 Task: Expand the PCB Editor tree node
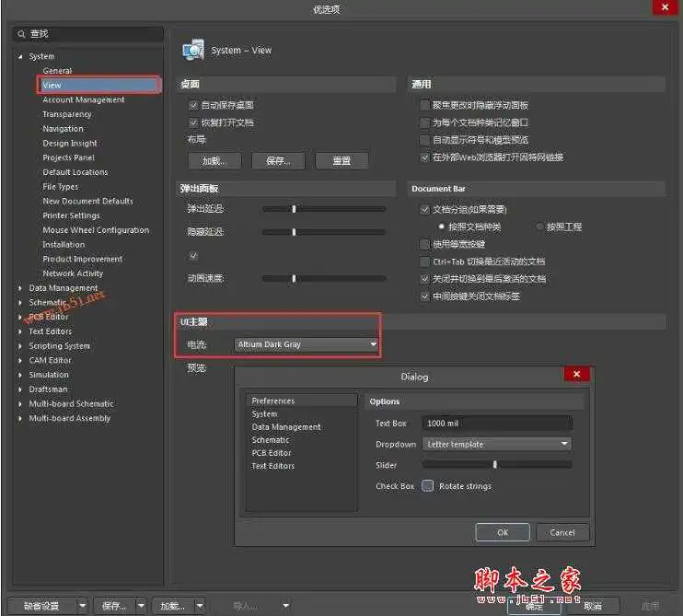pyautogui.click(x=20, y=317)
